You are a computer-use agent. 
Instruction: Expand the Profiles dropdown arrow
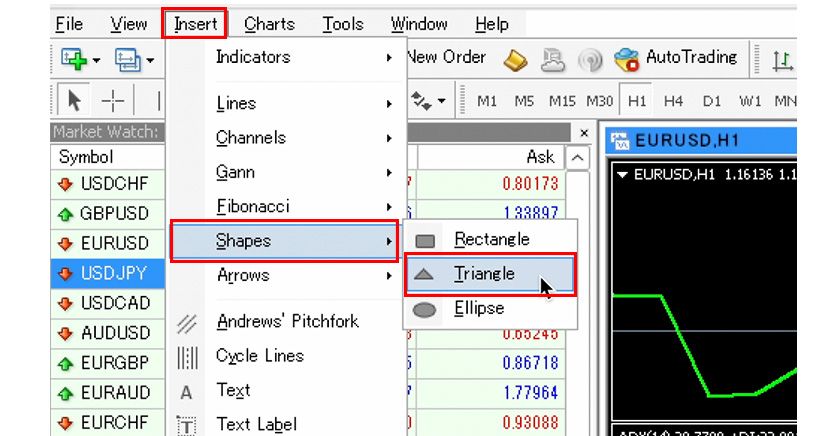pyautogui.click(x=151, y=60)
